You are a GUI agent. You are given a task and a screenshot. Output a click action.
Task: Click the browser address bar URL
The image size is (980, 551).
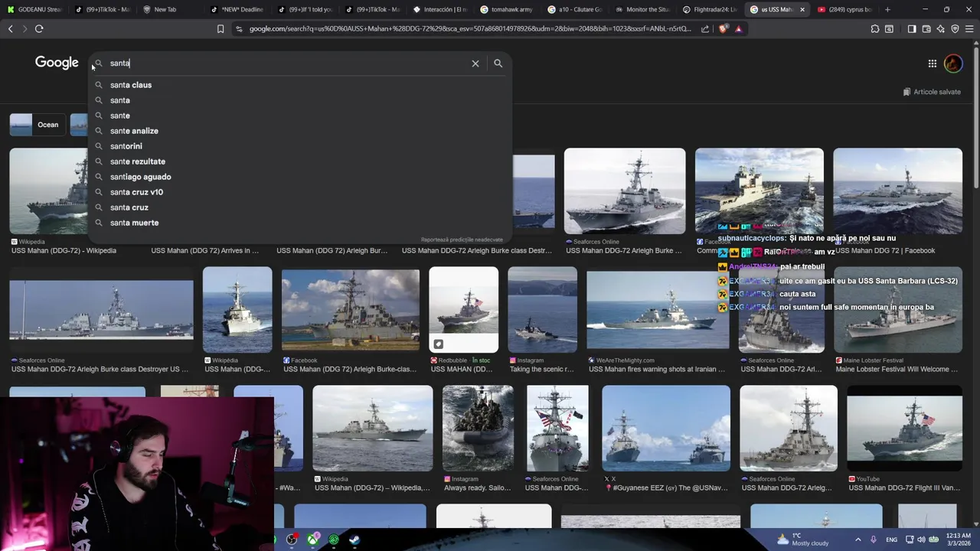(x=470, y=29)
